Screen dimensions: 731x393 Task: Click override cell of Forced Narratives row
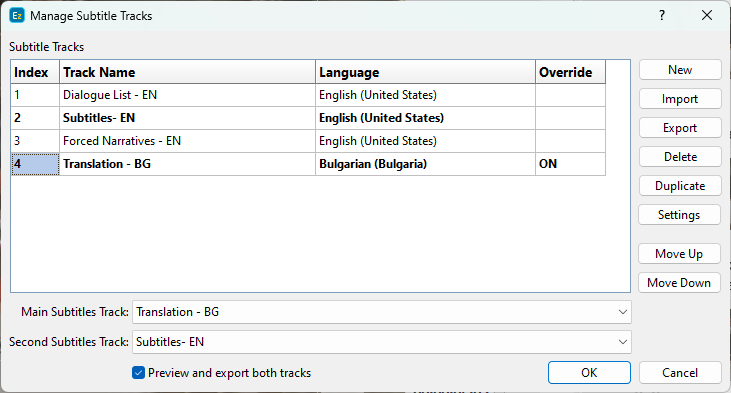[570, 141]
